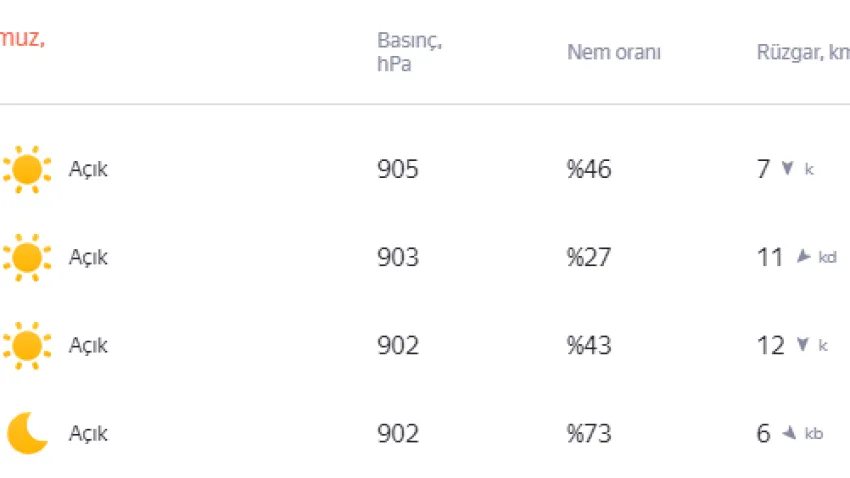The image size is (850, 478).
Task: Click the wind direction arrow beside 12
Action: [802, 345]
